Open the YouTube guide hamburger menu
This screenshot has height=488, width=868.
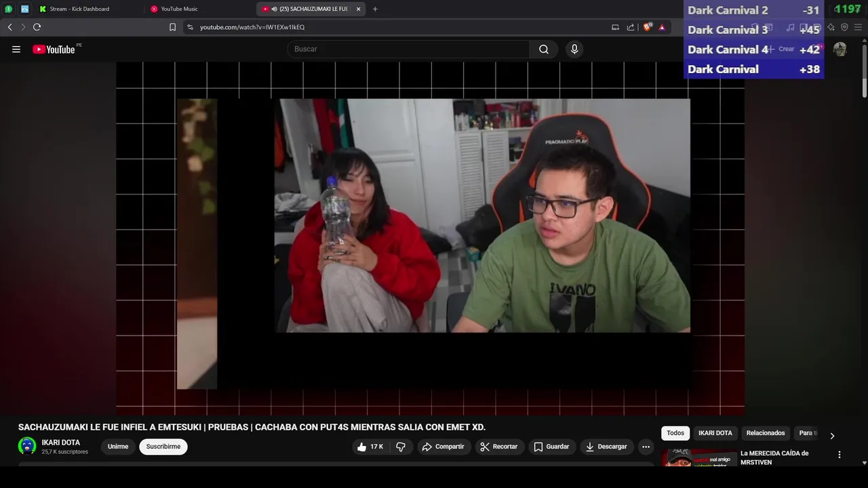point(16,49)
